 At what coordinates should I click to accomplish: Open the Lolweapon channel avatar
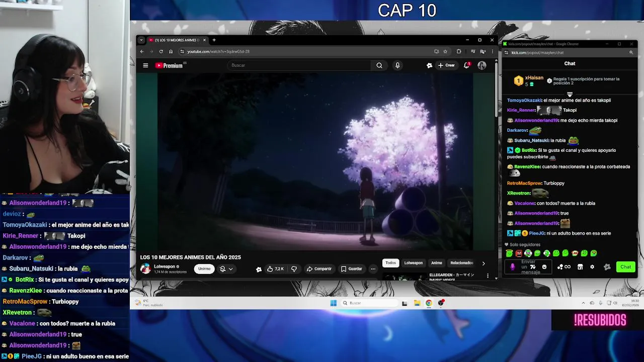(x=145, y=269)
